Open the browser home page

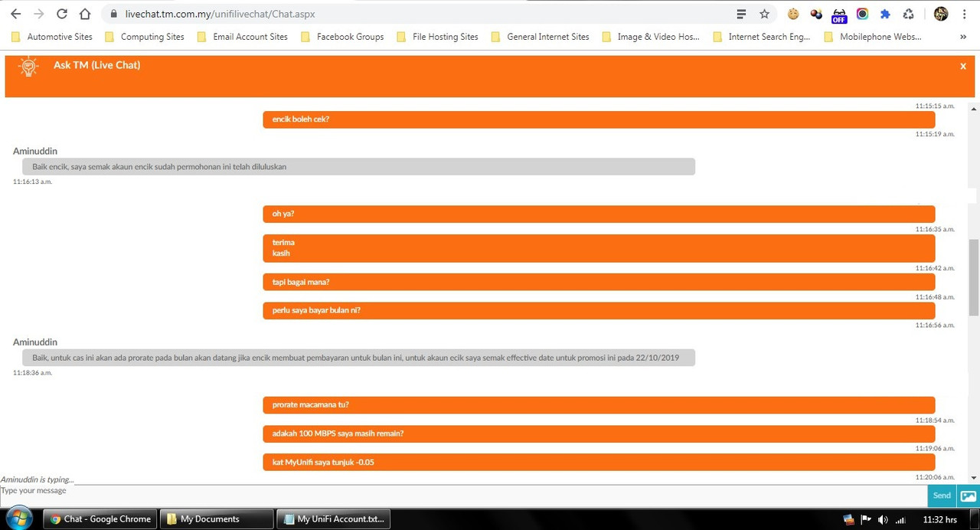(x=85, y=14)
